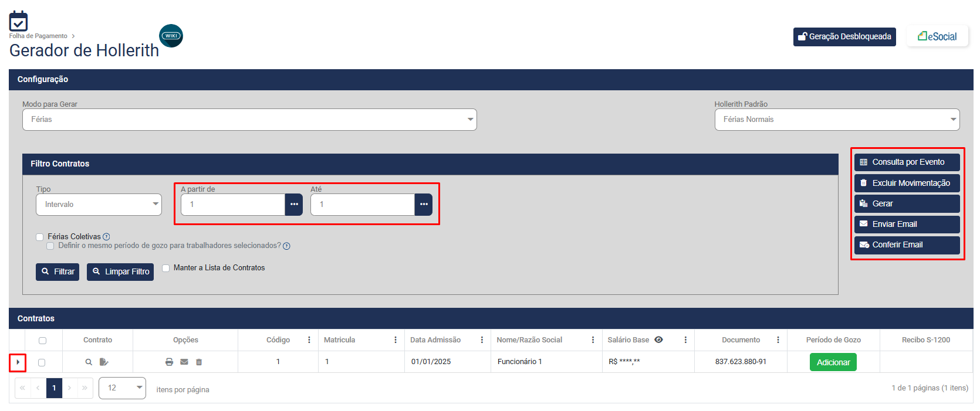Click Opções column header
The height and width of the screenshot is (411, 980).
pyautogui.click(x=185, y=340)
